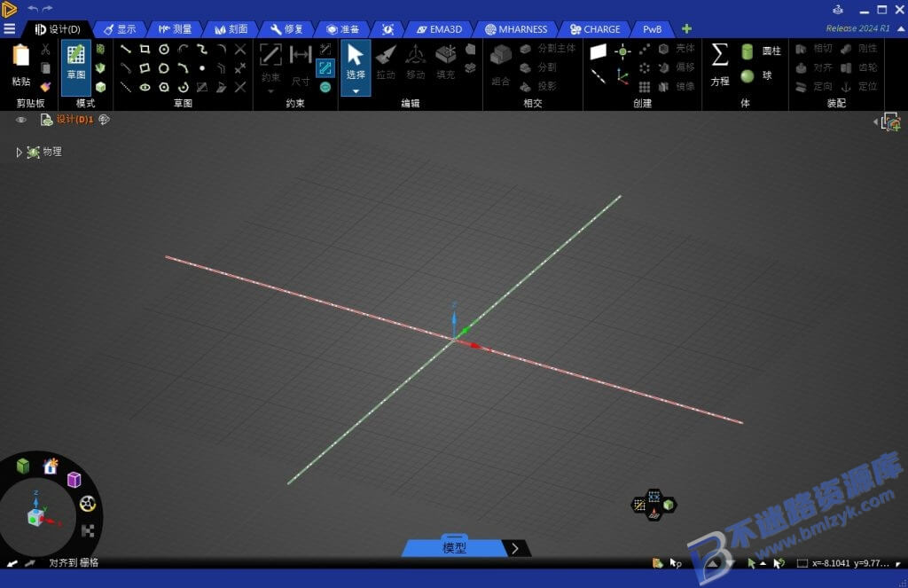Viewport: 908px width, 588px height.
Task: Select the Circle sketch tool in top row
Action: pyautogui.click(x=164, y=50)
